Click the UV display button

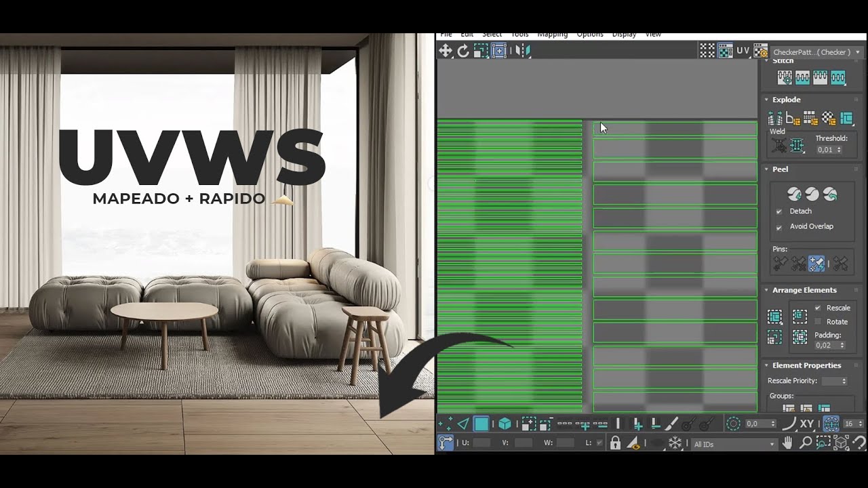[743, 51]
